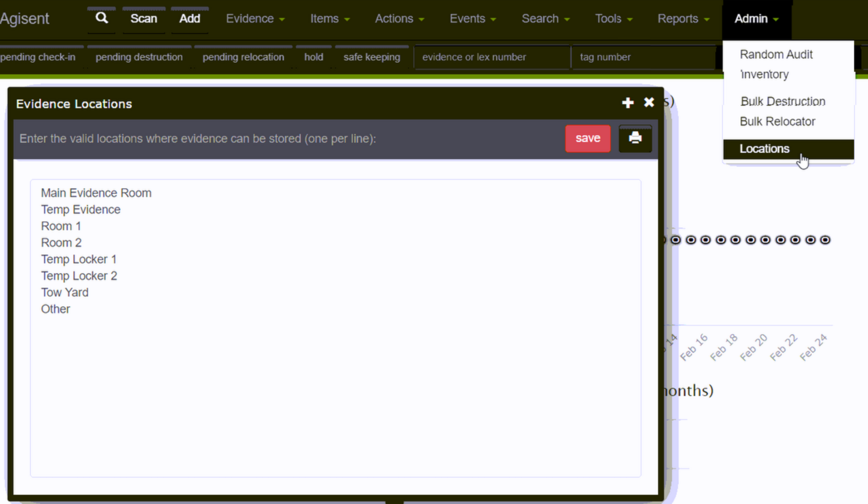Open the Evidence dropdown menu
Viewport: 868px width, 504px height.
[x=255, y=19]
